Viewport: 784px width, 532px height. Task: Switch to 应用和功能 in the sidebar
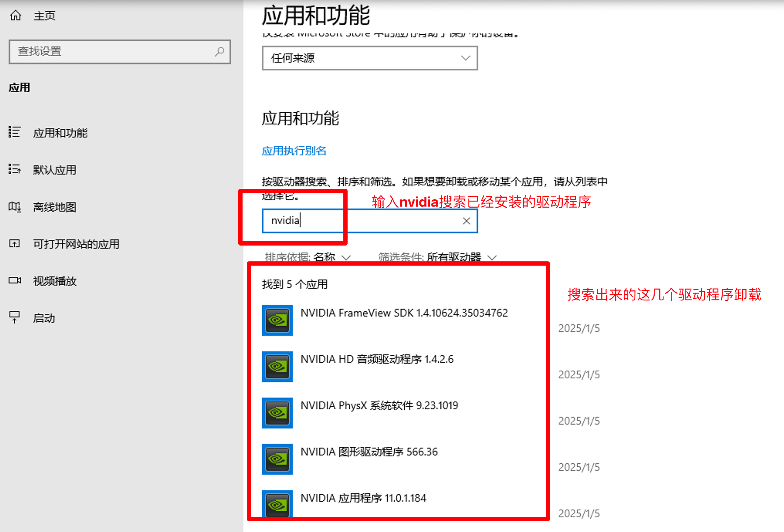click(x=60, y=133)
